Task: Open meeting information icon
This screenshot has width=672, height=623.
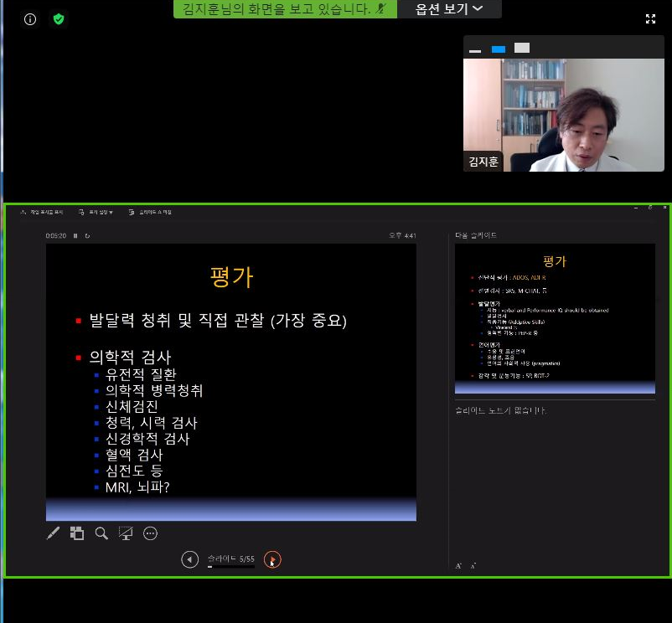Action: click(x=31, y=18)
